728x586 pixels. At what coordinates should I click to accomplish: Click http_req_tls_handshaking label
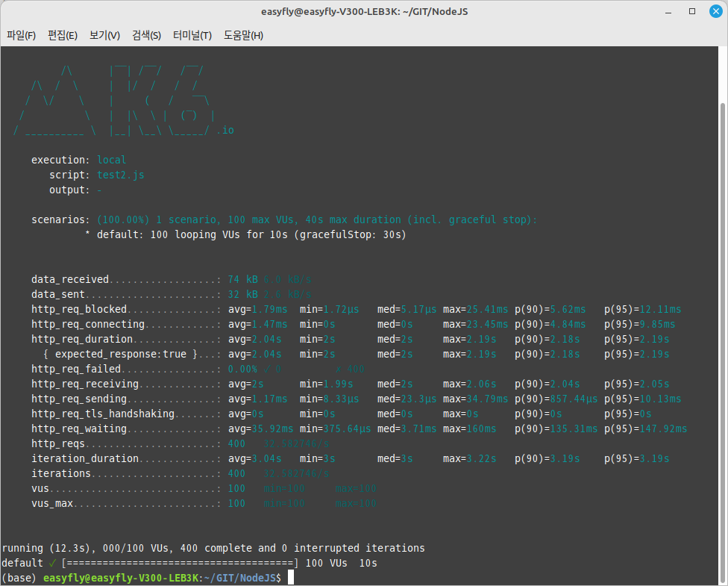(x=103, y=414)
